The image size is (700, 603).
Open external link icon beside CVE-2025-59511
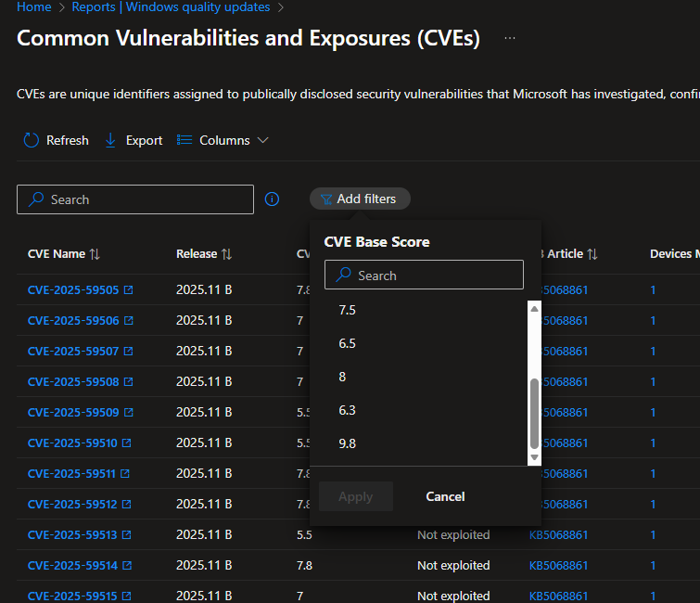click(x=125, y=474)
